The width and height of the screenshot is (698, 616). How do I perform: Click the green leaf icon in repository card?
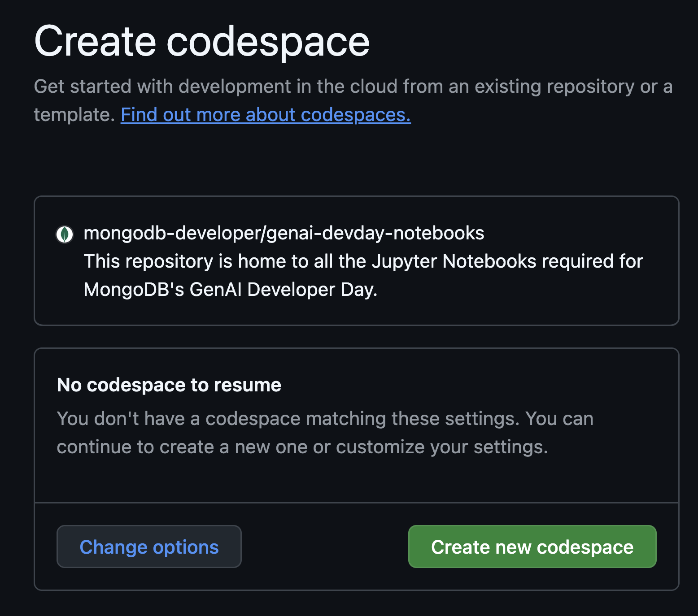[x=65, y=234]
